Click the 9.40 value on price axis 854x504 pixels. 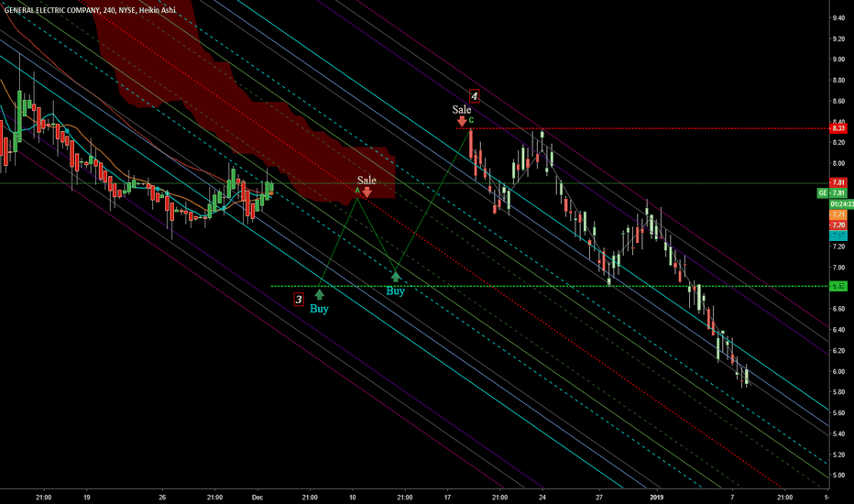[838, 18]
